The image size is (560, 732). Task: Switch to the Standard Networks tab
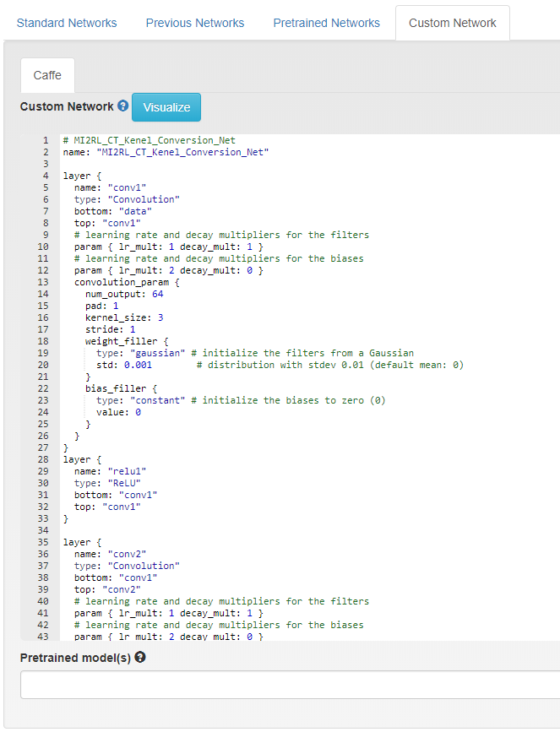[x=67, y=23]
